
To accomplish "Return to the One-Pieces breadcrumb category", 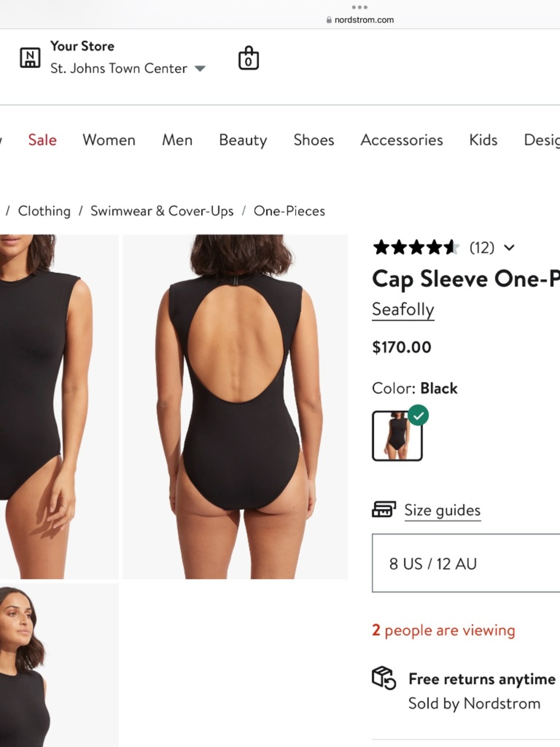I will click(290, 211).
